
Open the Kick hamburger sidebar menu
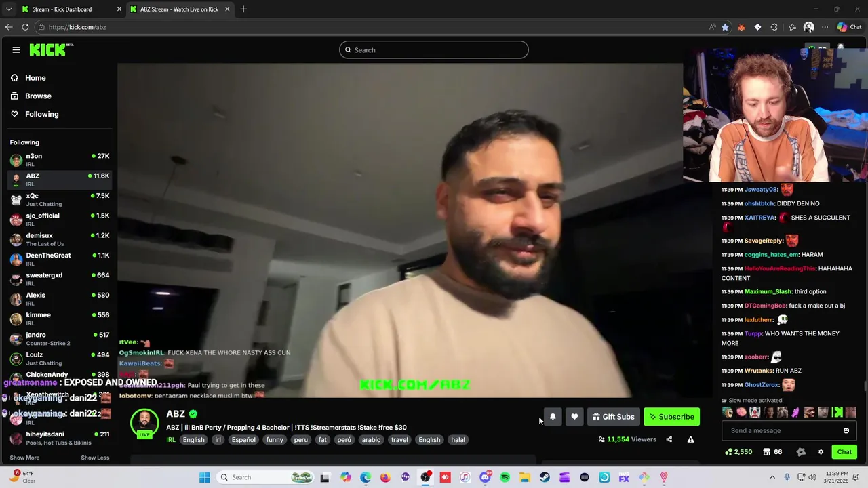(x=16, y=49)
